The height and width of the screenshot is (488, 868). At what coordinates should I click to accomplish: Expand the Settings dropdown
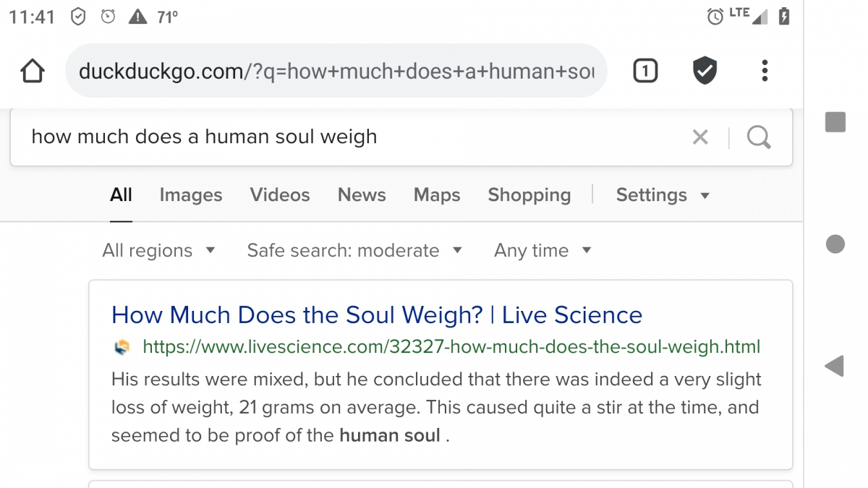pos(662,195)
